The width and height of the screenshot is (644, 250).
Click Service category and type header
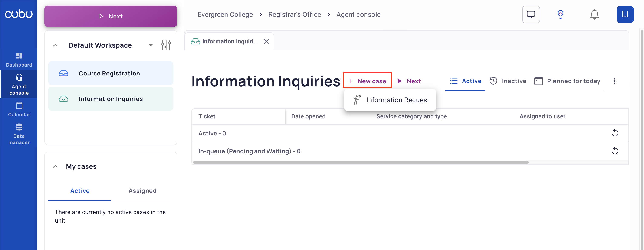[x=411, y=116]
